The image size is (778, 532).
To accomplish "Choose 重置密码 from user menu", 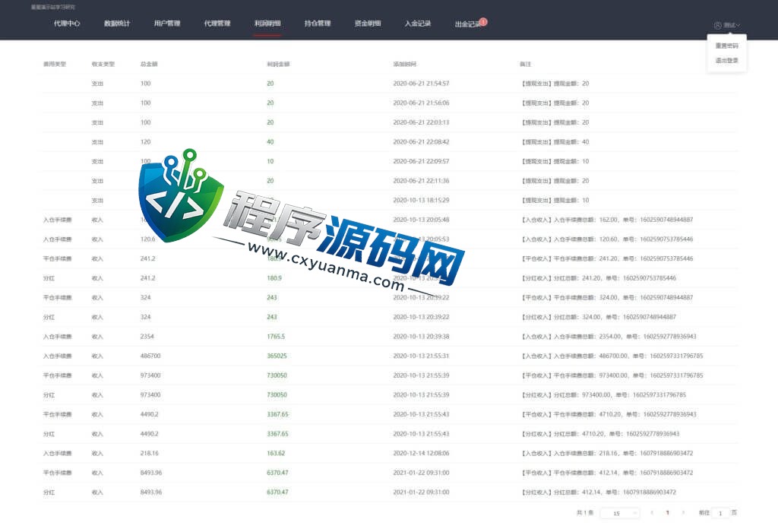I will coord(726,46).
